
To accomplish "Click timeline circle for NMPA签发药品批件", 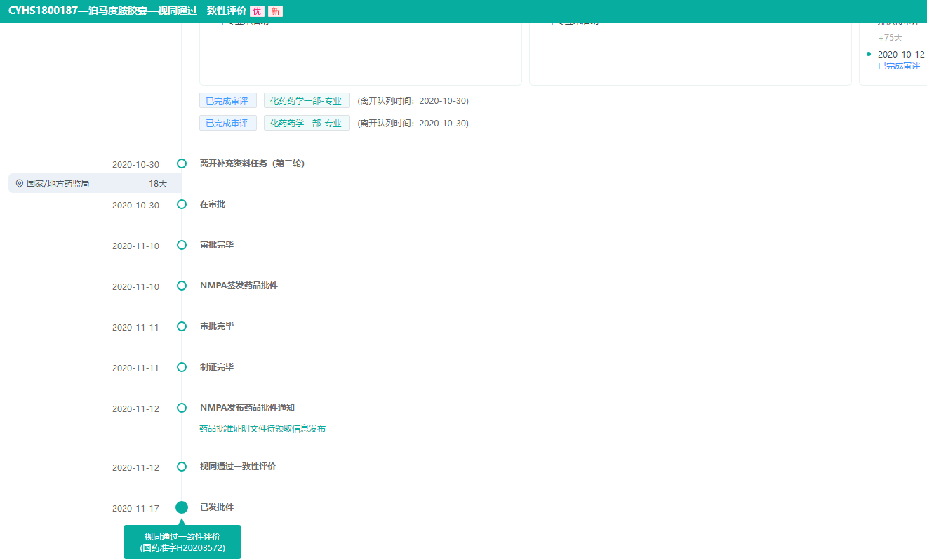I will 182,286.
